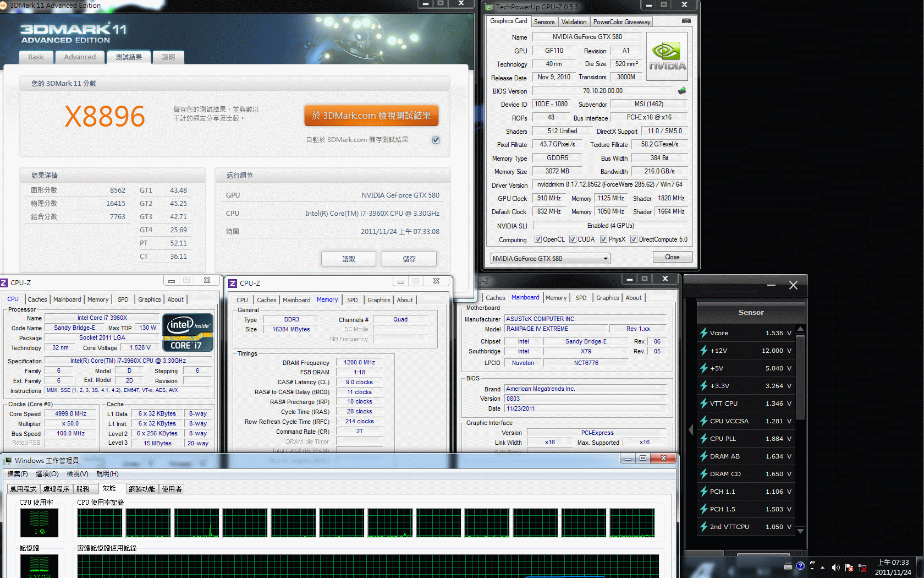Switch to 處理程序 tab in Task Manager
Screen dimensions: 924x578
pos(56,489)
